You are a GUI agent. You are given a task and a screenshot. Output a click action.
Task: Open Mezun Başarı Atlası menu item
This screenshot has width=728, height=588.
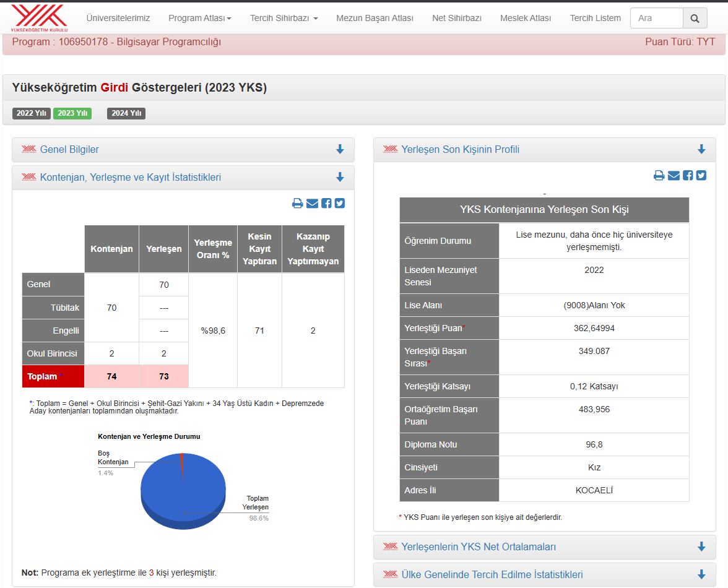(x=375, y=18)
